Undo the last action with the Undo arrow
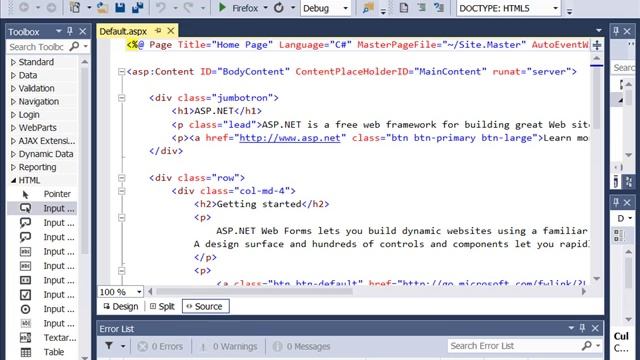Viewport: 640px width, 360px height. [x=161, y=7]
